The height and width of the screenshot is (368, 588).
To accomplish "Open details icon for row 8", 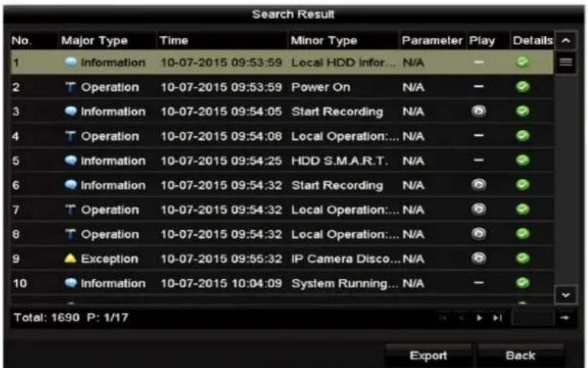I will pos(522,234).
